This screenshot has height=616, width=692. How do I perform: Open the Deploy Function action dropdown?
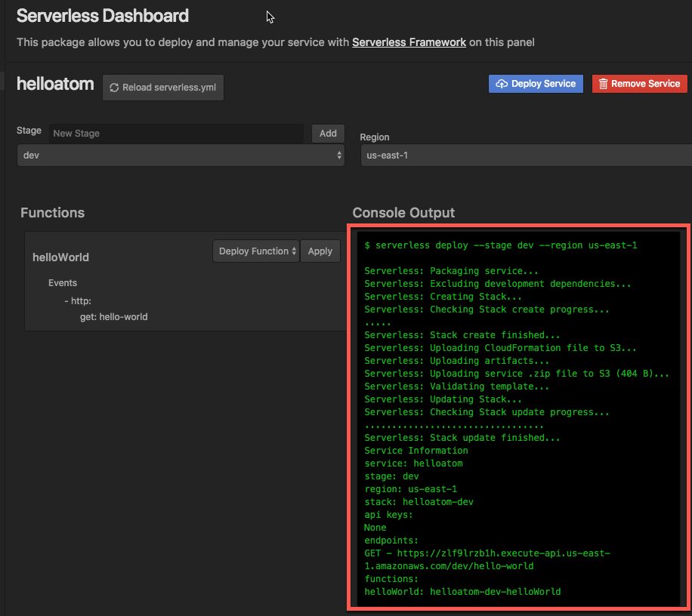coord(256,251)
